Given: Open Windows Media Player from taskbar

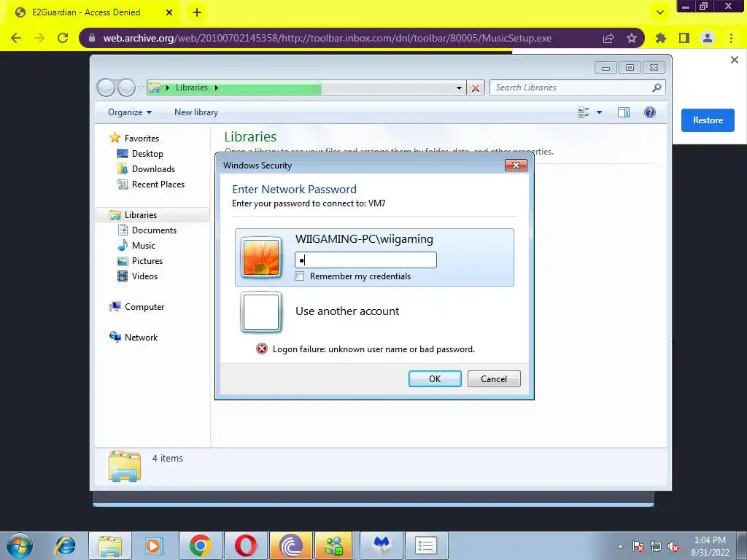Looking at the screenshot, I should click(x=155, y=545).
